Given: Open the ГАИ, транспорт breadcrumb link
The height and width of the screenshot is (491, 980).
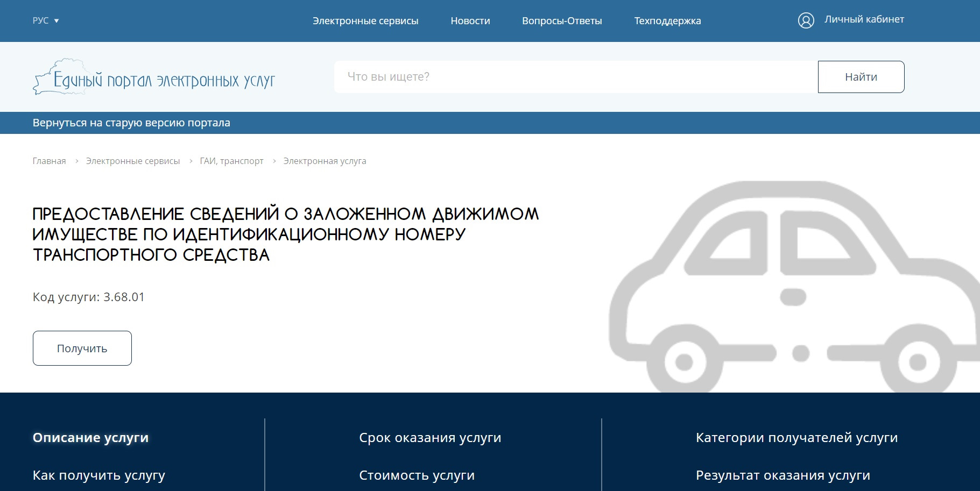Looking at the screenshot, I should [231, 161].
